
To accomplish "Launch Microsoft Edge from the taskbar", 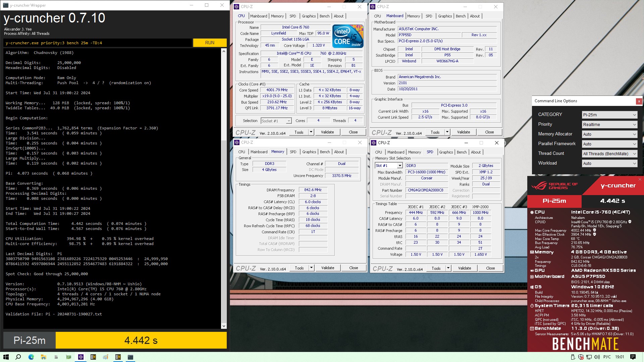I will 31,357.
